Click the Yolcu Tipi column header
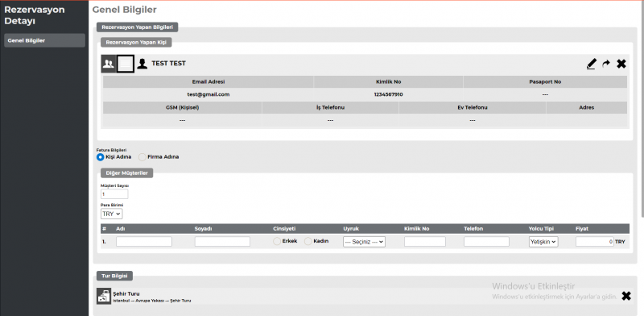 (540, 229)
